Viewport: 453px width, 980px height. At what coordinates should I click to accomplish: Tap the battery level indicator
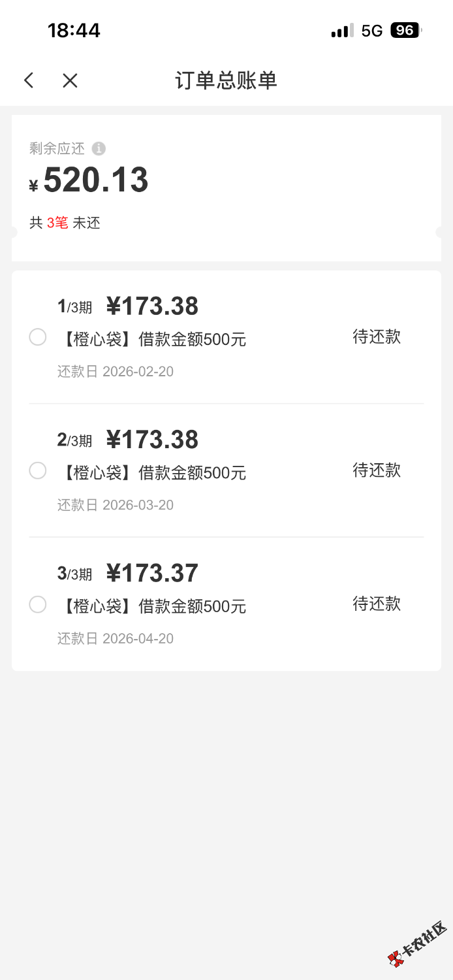point(405,31)
